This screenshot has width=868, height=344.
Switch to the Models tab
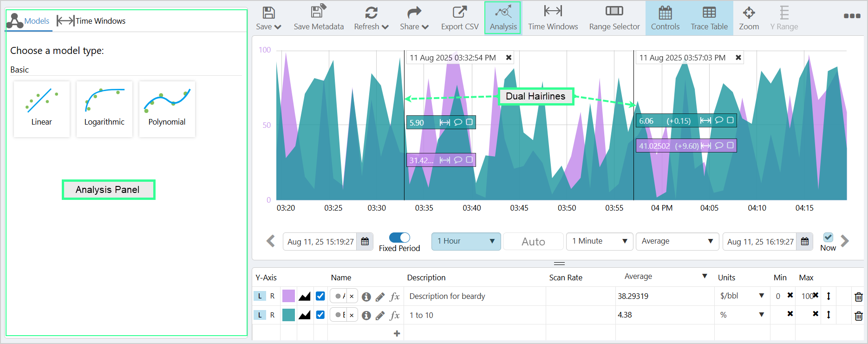[x=29, y=21]
